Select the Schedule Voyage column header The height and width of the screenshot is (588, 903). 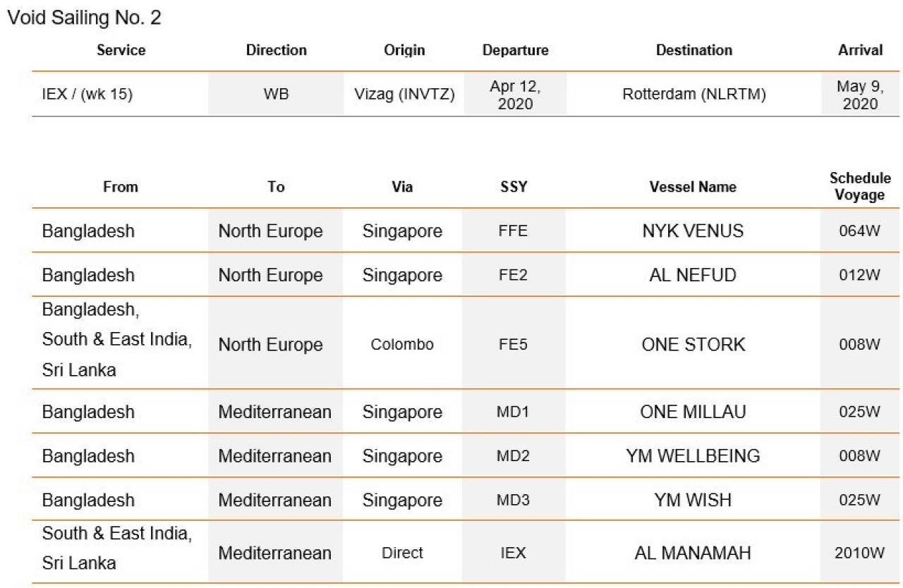[860, 187]
